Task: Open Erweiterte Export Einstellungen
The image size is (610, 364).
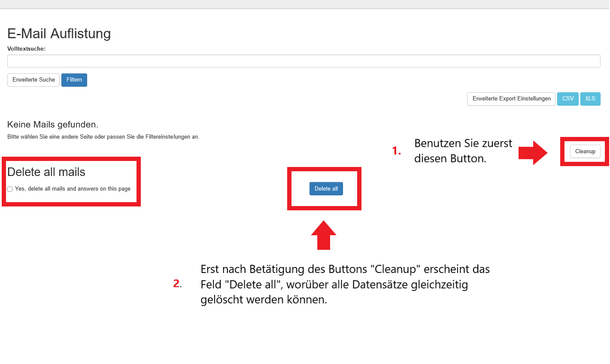Action: 511,99
